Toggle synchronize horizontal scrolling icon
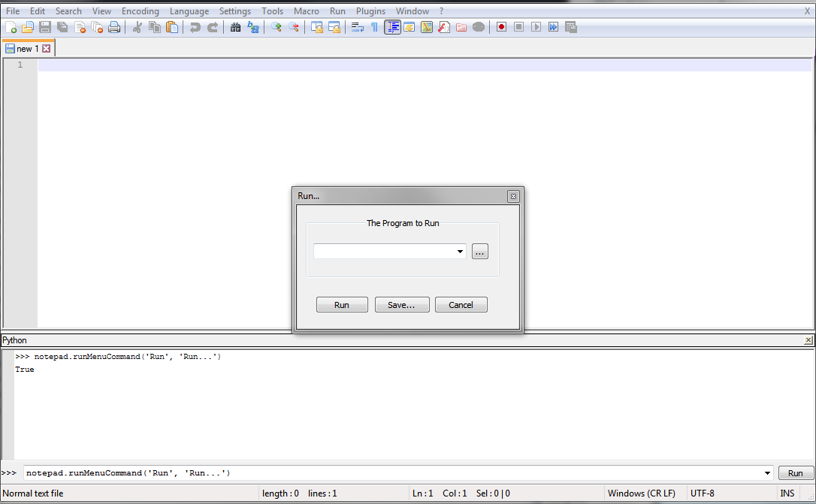The width and height of the screenshot is (816, 504). click(334, 28)
